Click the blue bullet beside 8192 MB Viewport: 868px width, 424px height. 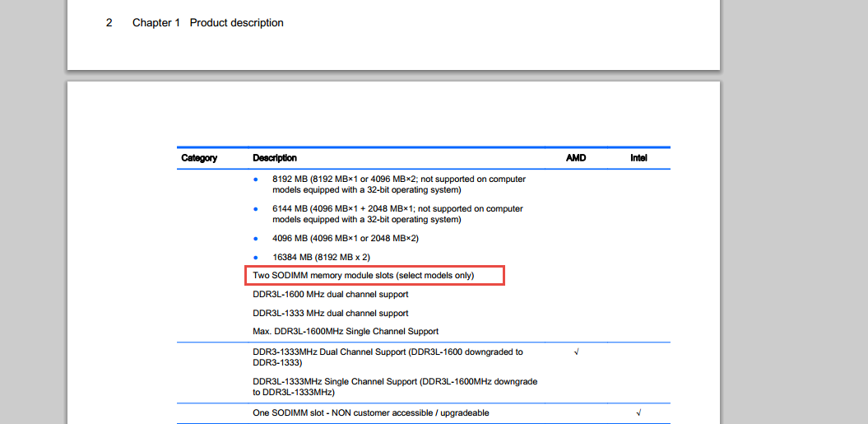[x=257, y=179]
